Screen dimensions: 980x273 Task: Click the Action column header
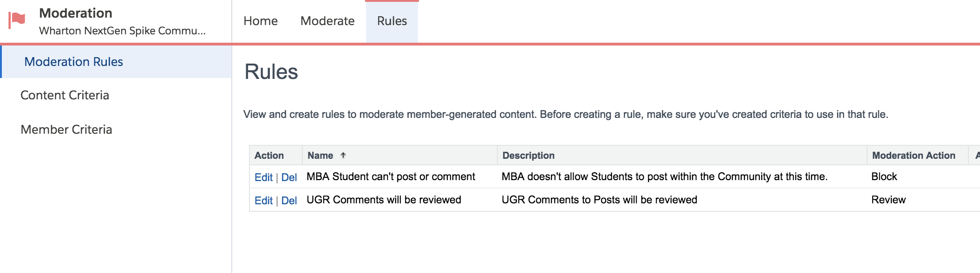pos(269,156)
